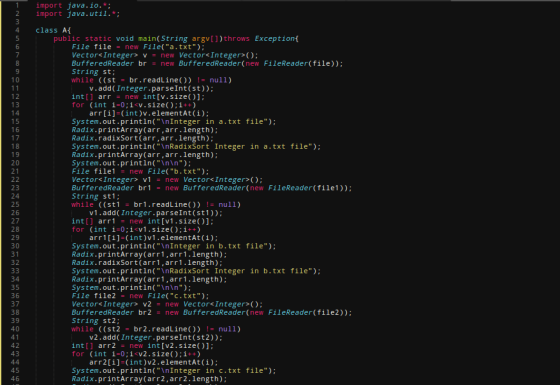Click 'v1.add(Integer.parseInt(st1));' on line 26
Viewport: 560px width, 385px height.
(156, 213)
